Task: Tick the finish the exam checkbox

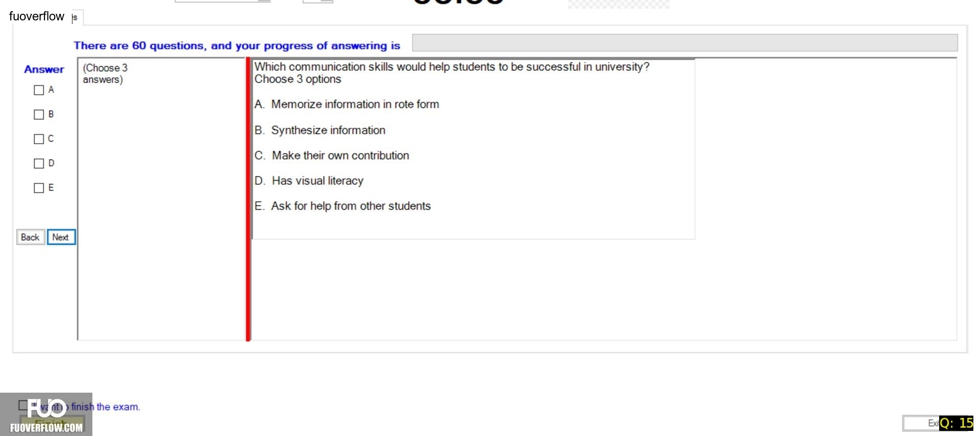Action: coord(22,405)
